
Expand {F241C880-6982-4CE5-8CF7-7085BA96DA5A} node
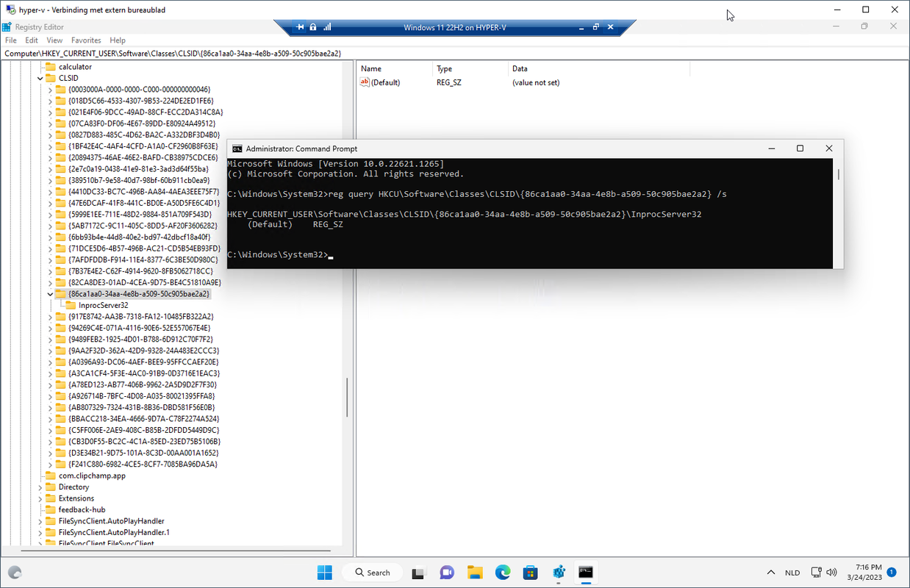tap(50, 465)
